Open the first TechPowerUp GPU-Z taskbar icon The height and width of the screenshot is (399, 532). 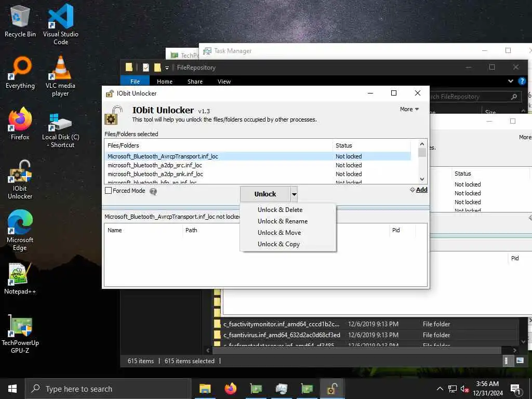pyautogui.click(x=256, y=389)
